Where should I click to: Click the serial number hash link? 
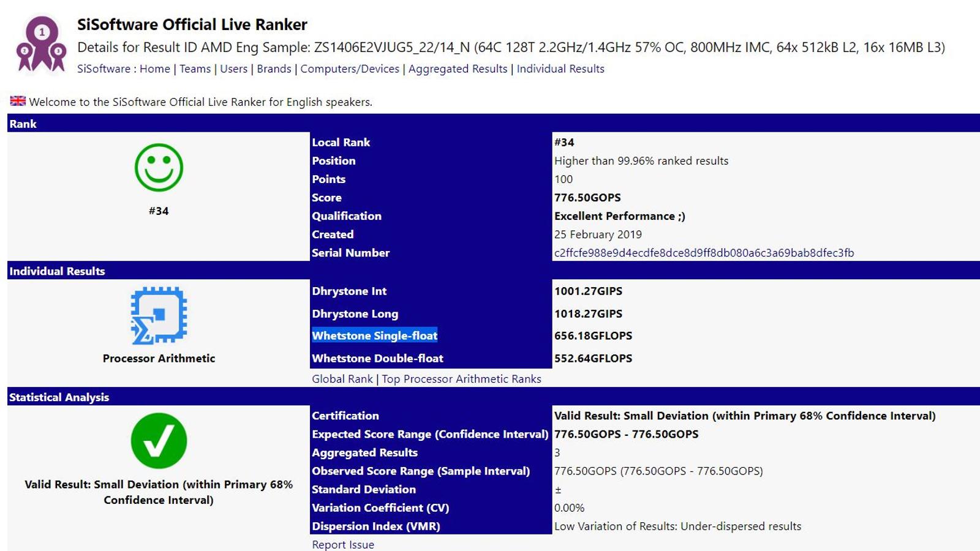coord(704,253)
